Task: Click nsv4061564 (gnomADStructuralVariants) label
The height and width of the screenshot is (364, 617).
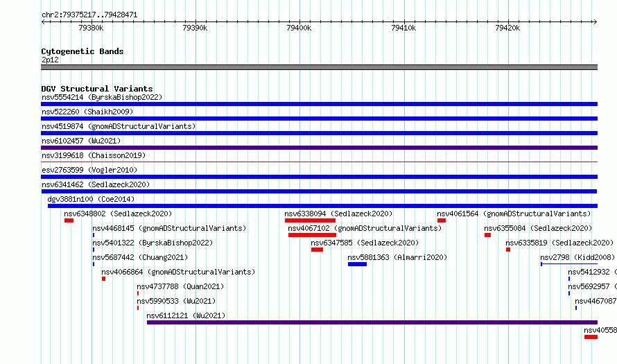Action: (x=514, y=214)
